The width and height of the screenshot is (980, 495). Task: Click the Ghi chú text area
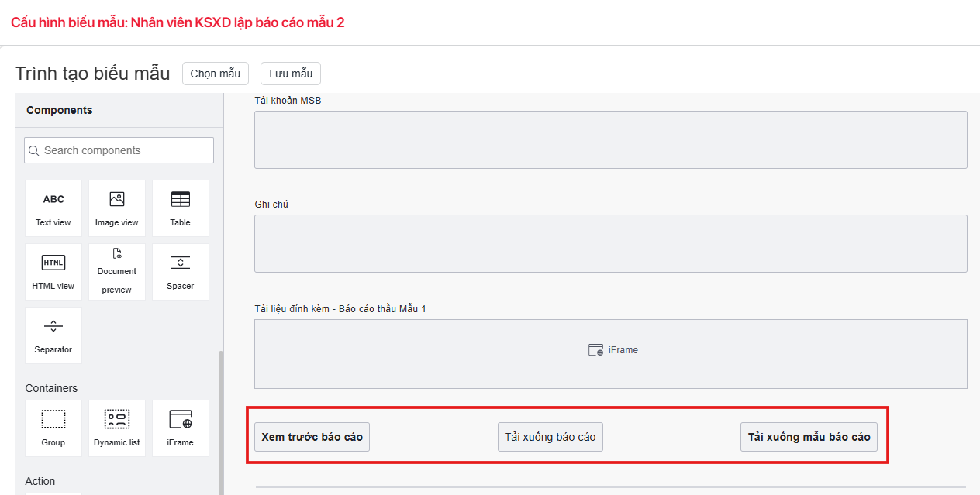[610, 243]
